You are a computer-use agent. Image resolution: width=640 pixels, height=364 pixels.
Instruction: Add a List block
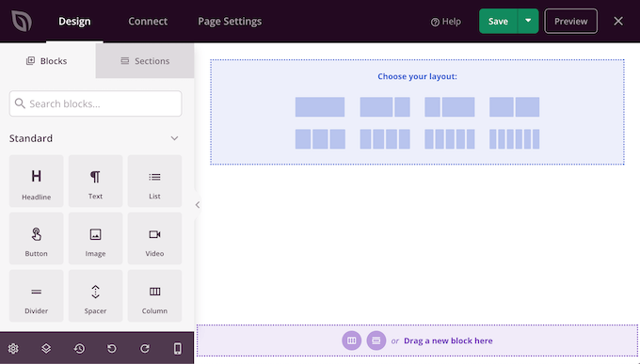154,181
